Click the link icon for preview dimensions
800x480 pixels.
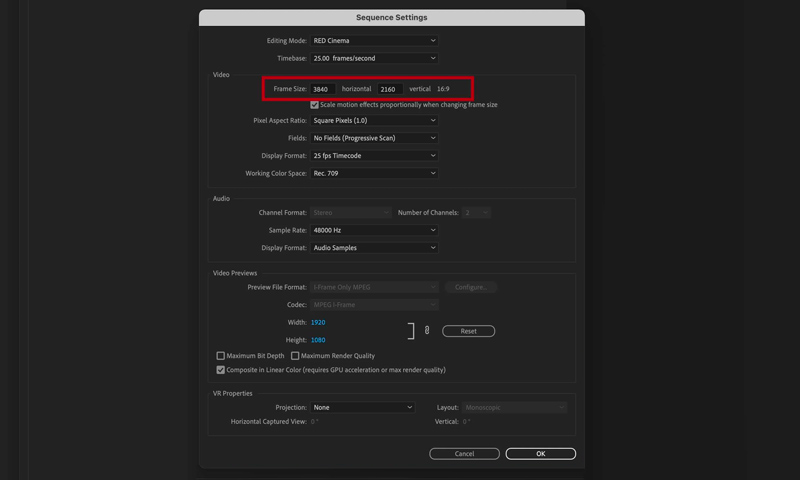pos(427,330)
